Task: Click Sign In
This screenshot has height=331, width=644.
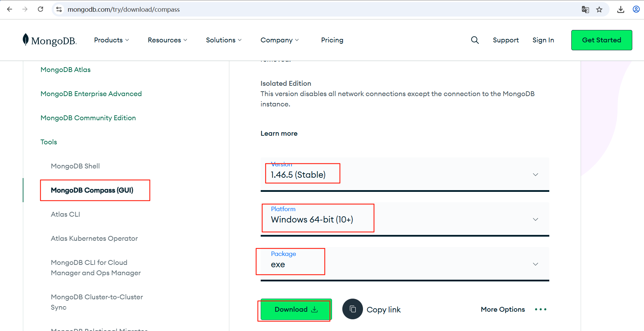Action: (543, 40)
